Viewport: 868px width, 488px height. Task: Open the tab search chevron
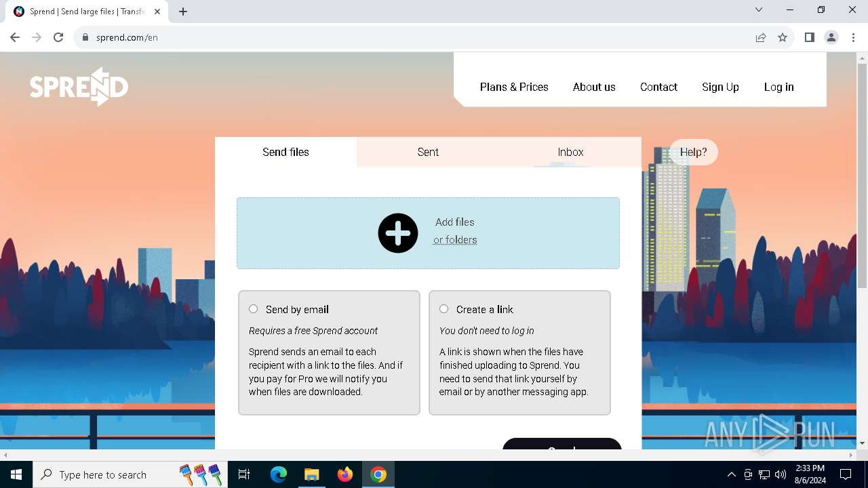click(759, 9)
